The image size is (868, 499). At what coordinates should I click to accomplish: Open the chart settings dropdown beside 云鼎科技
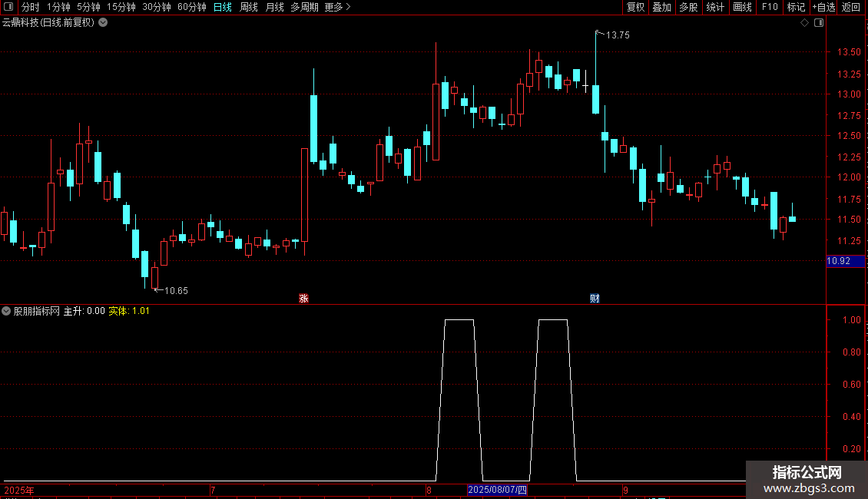103,23
